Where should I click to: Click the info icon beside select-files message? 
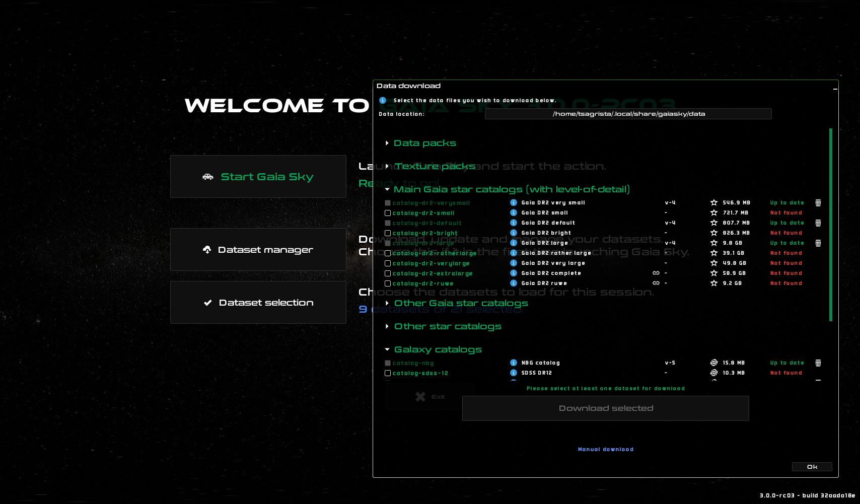coord(383,101)
